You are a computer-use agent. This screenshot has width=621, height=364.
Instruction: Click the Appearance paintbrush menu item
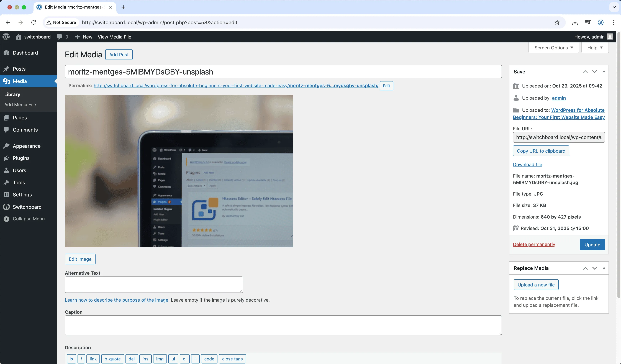click(x=26, y=146)
